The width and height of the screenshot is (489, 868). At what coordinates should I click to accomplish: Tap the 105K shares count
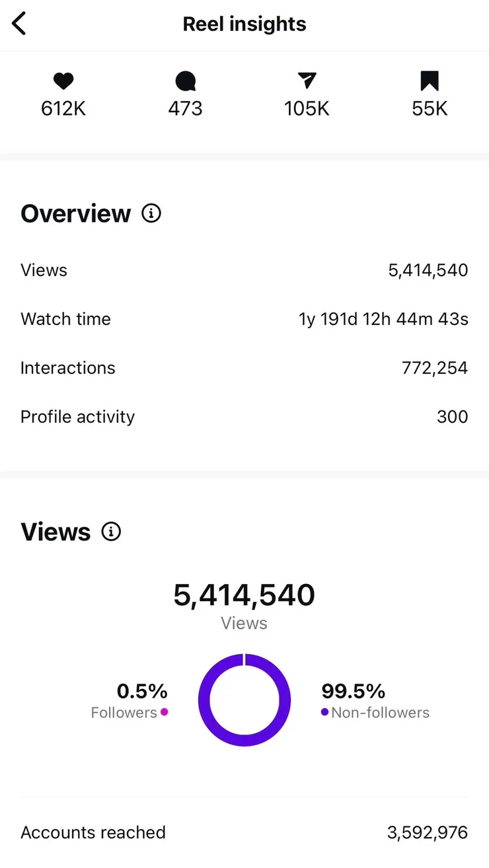pyautogui.click(x=307, y=108)
